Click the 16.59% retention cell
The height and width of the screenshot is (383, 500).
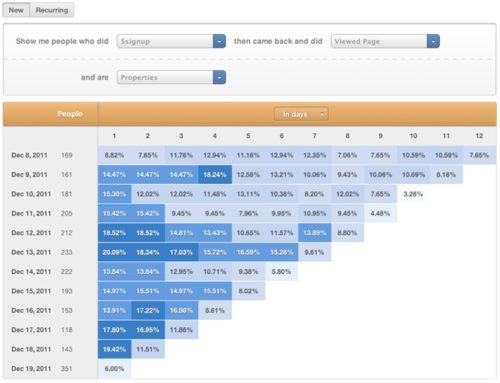click(x=248, y=252)
